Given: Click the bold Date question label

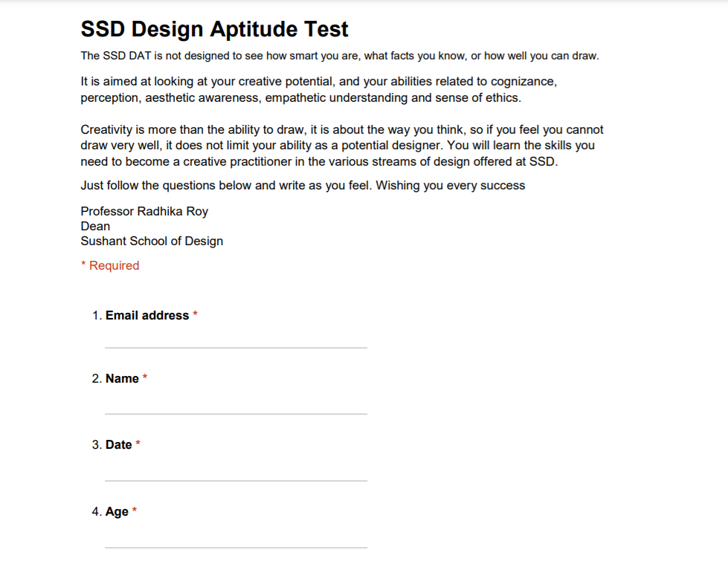Looking at the screenshot, I should point(119,445).
